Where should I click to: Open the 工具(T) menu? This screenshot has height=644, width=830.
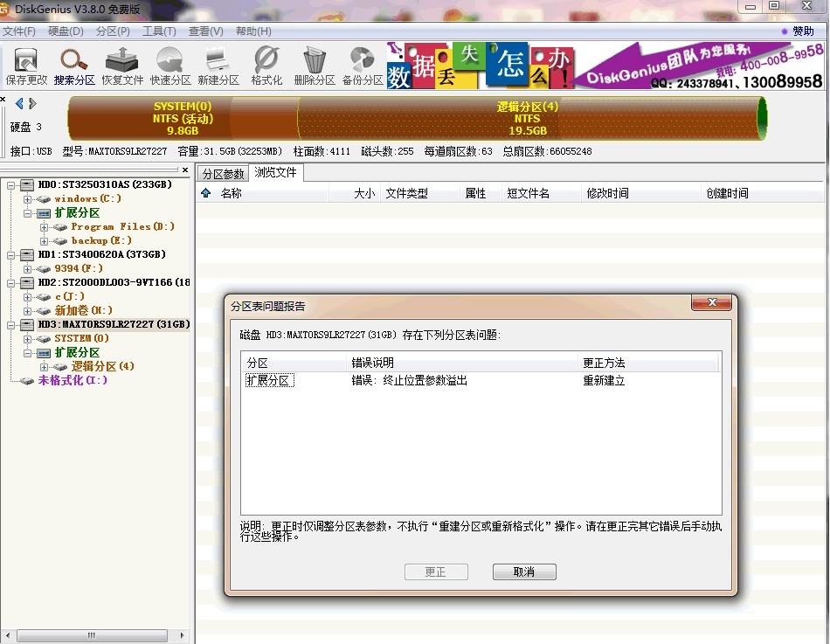pos(159,31)
